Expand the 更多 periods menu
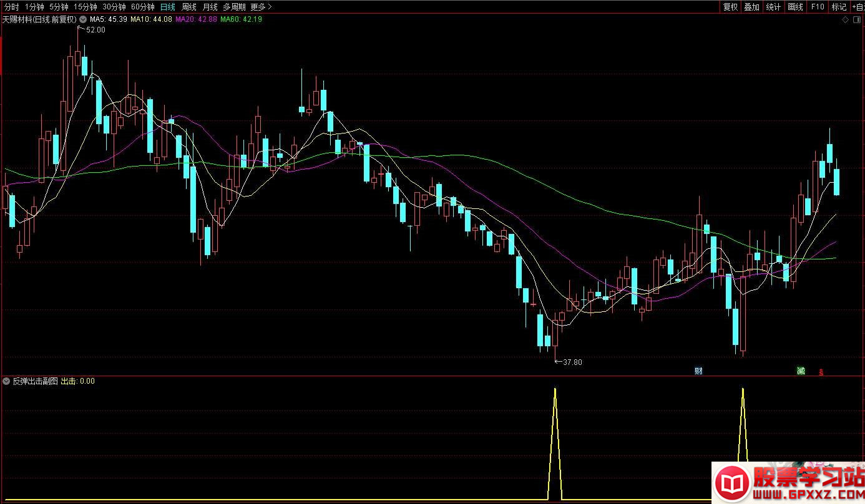The width and height of the screenshot is (865, 504). (261, 7)
